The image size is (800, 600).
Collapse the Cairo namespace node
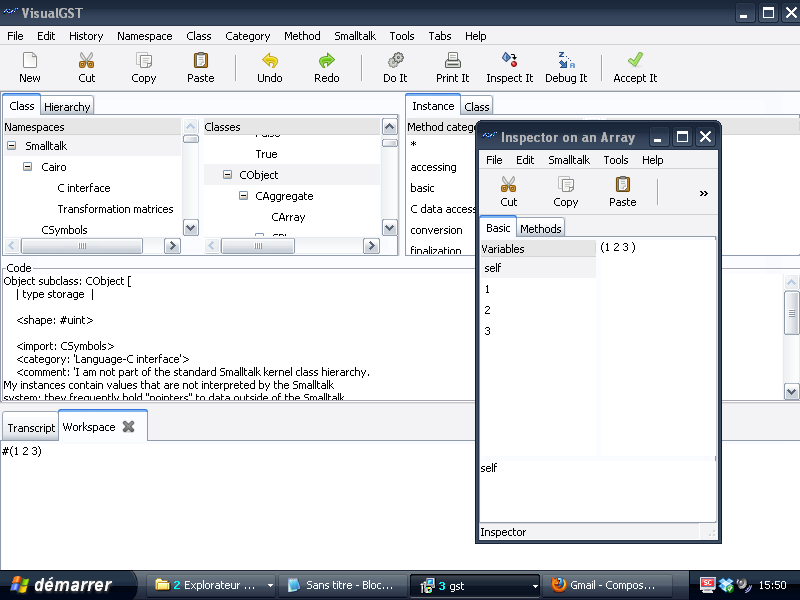[x=28, y=167]
